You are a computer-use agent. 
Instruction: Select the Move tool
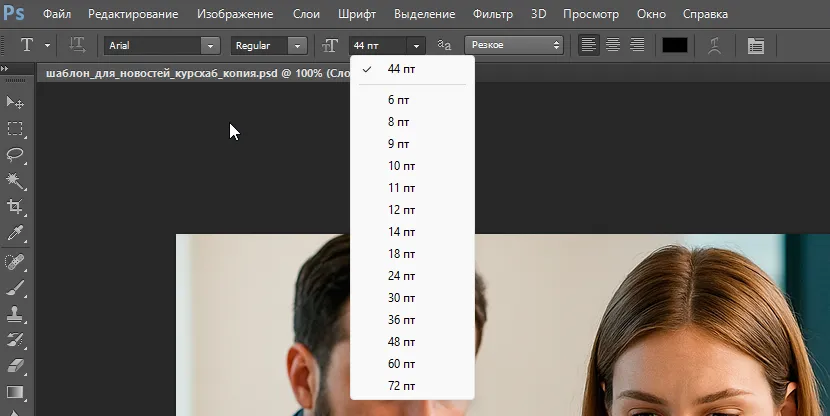click(15, 102)
